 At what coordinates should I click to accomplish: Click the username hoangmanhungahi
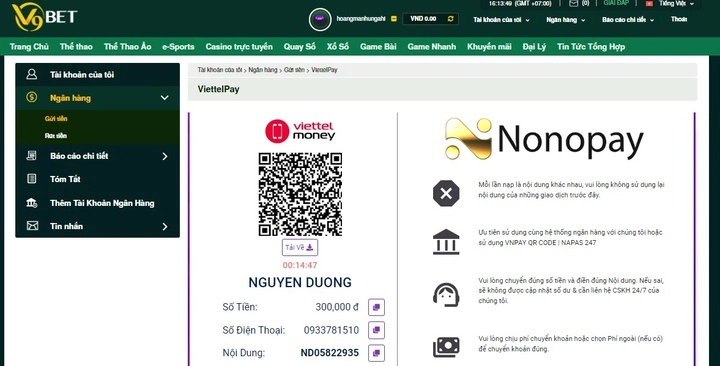point(361,19)
